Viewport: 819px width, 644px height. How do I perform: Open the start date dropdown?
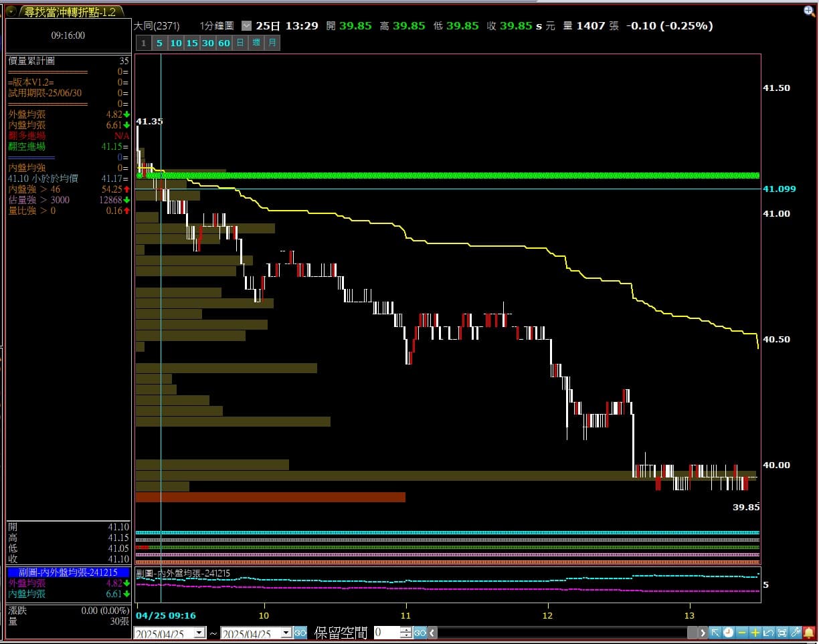[x=199, y=633]
